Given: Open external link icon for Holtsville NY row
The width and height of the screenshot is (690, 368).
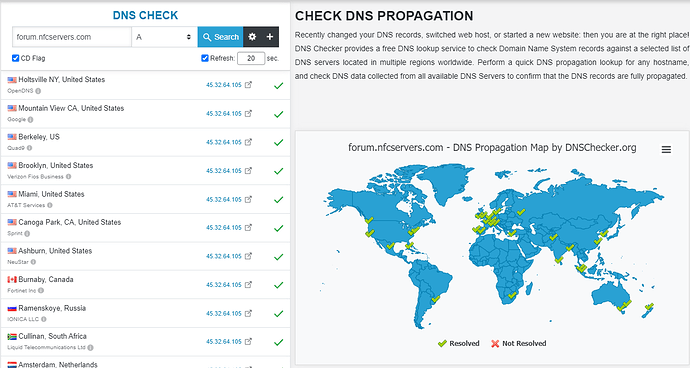Looking at the screenshot, I should 248,85.
